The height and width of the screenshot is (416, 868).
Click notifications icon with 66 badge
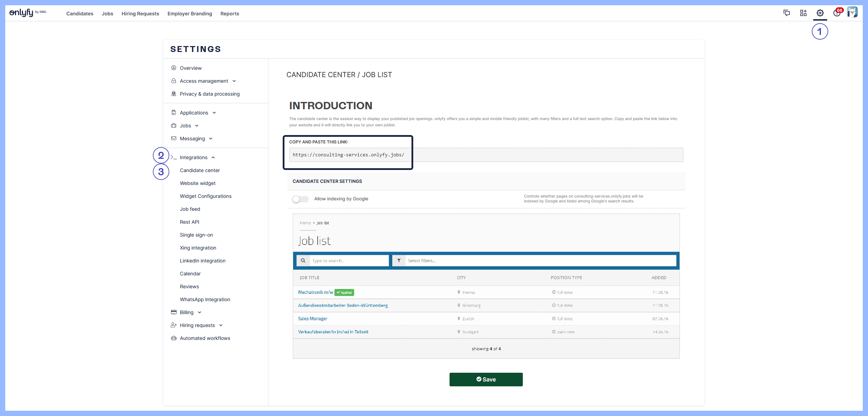[x=837, y=13]
